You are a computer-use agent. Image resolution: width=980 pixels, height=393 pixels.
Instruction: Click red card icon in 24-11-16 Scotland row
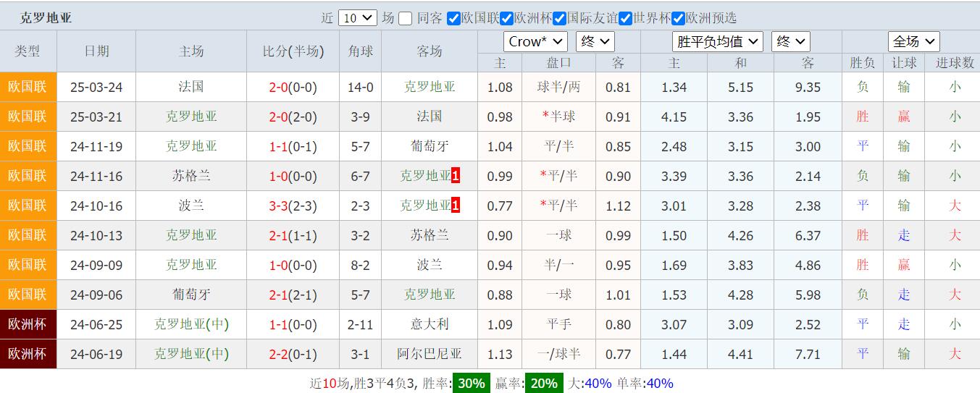pos(456,176)
